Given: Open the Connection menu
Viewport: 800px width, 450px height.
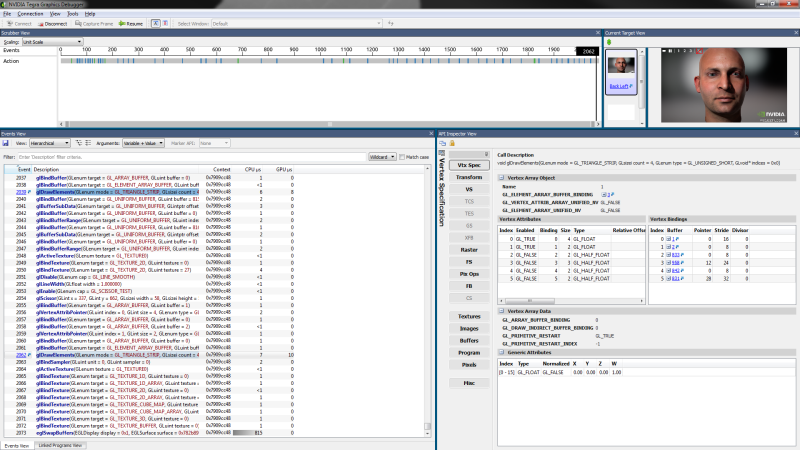Looking at the screenshot, I should pyautogui.click(x=30, y=14).
